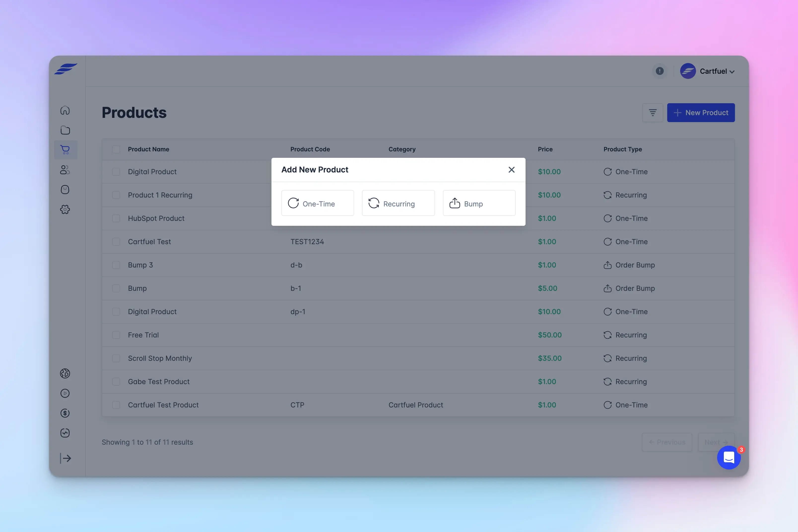Screen dimensions: 798x532
Task: Choose Bump product type in dialog
Action: click(479, 203)
